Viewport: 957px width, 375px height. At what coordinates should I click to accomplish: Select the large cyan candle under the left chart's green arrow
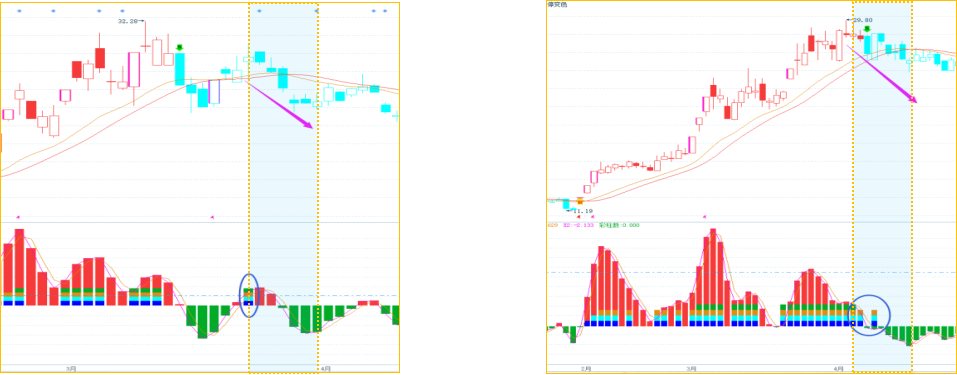(x=179, y=69)
